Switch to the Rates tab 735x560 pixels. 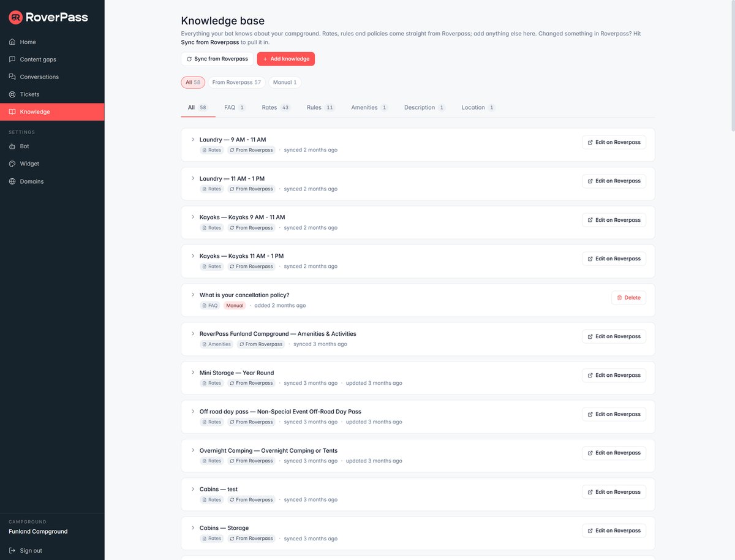276,107
